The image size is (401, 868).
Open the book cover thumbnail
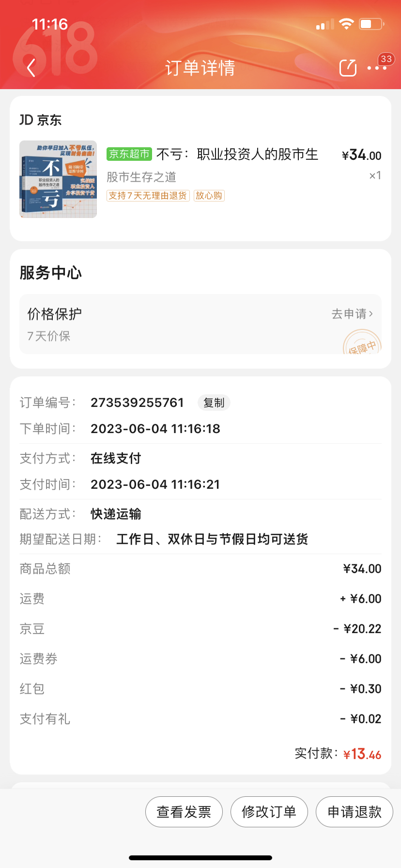point(58,179)
